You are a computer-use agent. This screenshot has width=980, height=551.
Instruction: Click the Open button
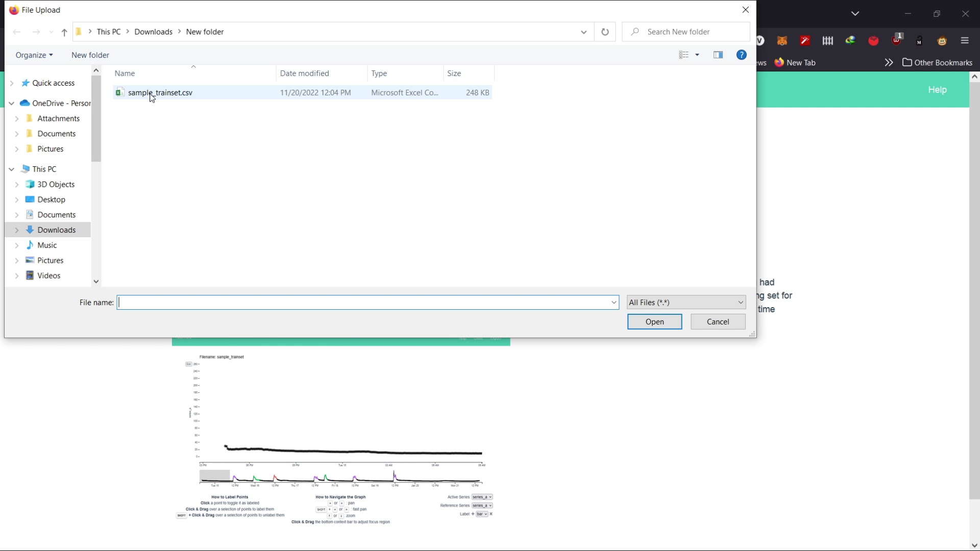[654, 321]
